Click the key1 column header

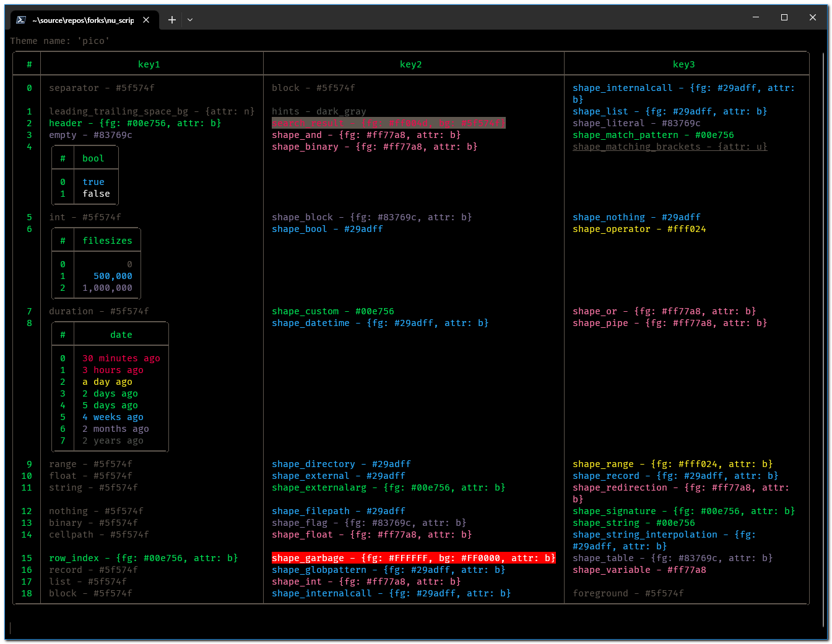pos(149,64)
